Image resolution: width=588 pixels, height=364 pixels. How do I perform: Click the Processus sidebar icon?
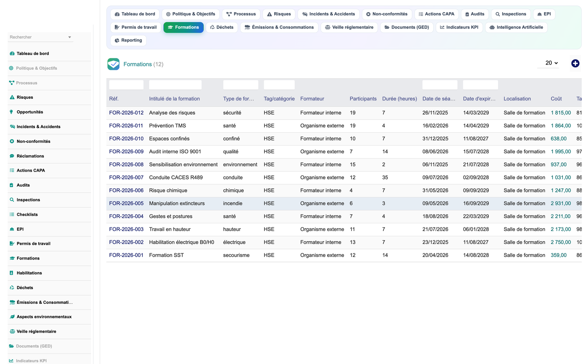pyautogui.click(x=11, y=83)
